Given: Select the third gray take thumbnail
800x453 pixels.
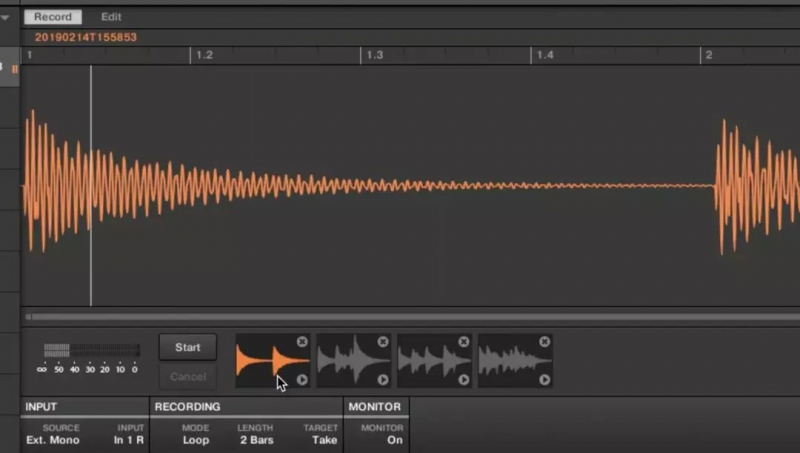Looking at the screenshot, I should (434, 361).
